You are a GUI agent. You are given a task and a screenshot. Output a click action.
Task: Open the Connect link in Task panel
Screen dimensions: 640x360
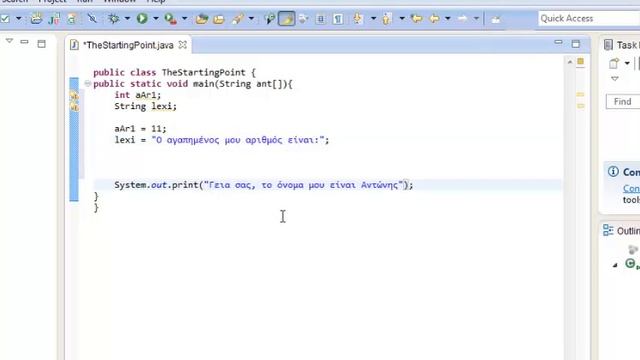[x=631, y=189]
